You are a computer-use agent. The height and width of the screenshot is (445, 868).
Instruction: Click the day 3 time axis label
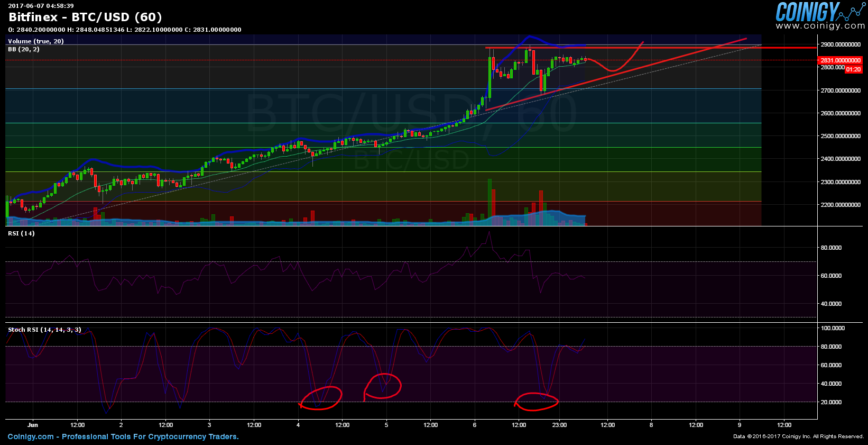[209, 425]
